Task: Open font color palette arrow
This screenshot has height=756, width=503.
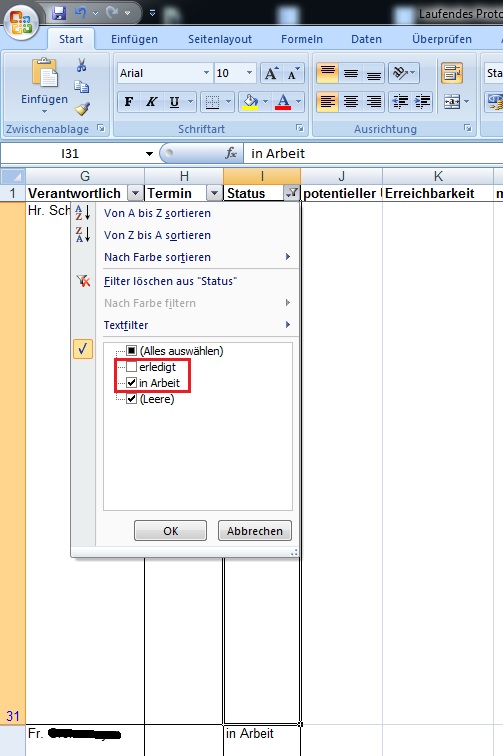Action: pos(299,102)
